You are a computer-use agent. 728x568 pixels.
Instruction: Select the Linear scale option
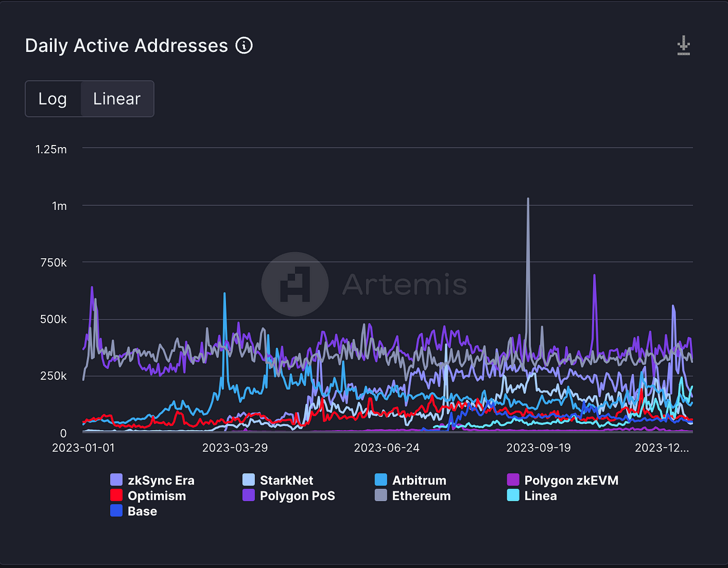click(117, 99)
